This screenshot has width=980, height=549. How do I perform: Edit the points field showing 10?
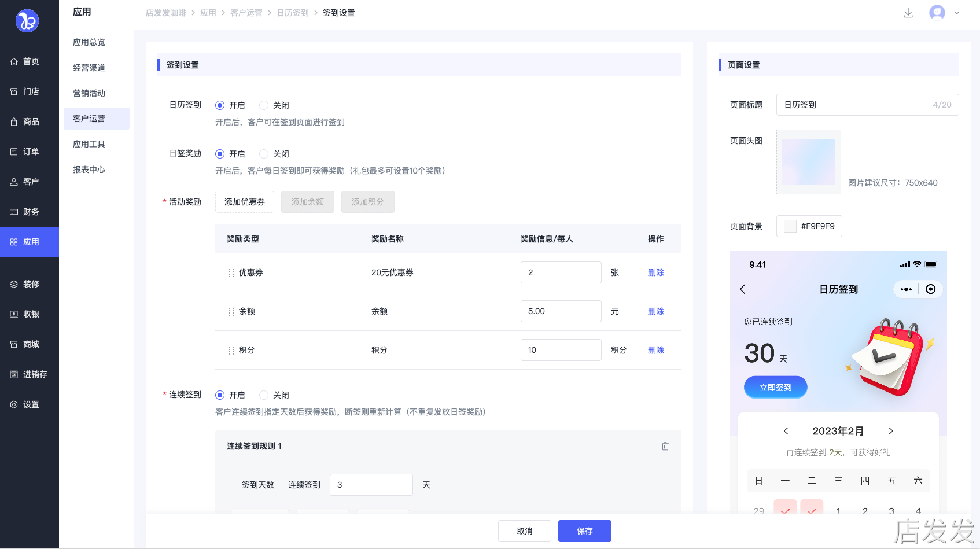pyautogui.click(x=561, y=350)
